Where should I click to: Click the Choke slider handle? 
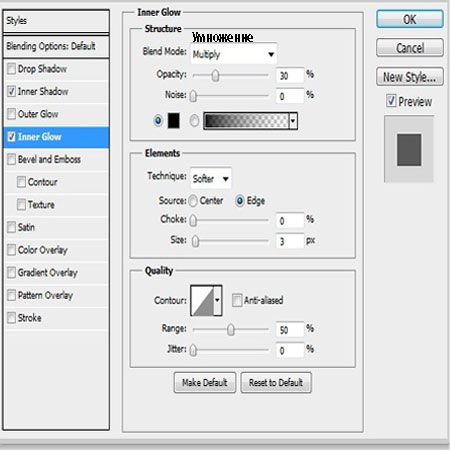click(193, 221)
